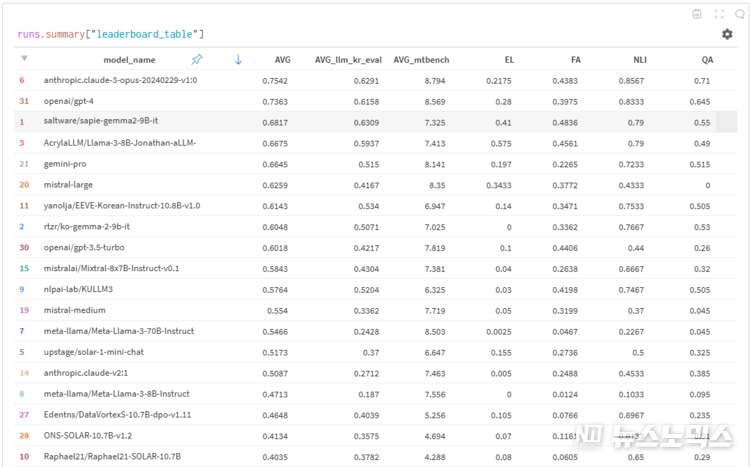Click AVG_mtbench value 7.463 for claude-v2:1
This screenshot has width=750, height=467.
435,374
